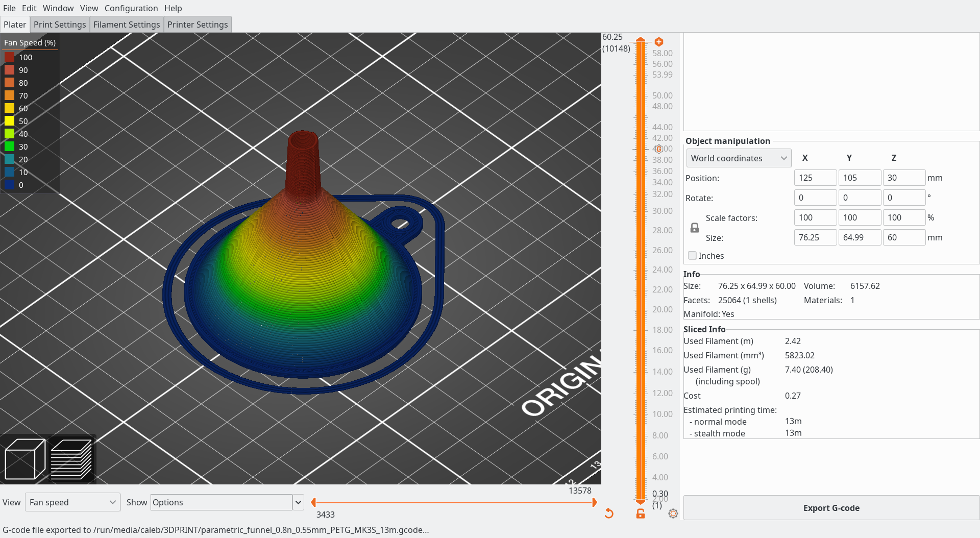Open the Window menu
The height and width of the screenshot is (538, 980).
pos(58,8)
